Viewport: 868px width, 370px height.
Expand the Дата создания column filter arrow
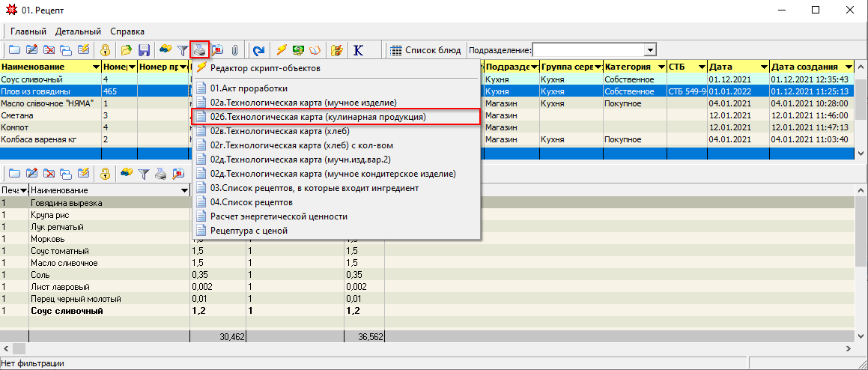pyautogui.click(x=849, y=67)
